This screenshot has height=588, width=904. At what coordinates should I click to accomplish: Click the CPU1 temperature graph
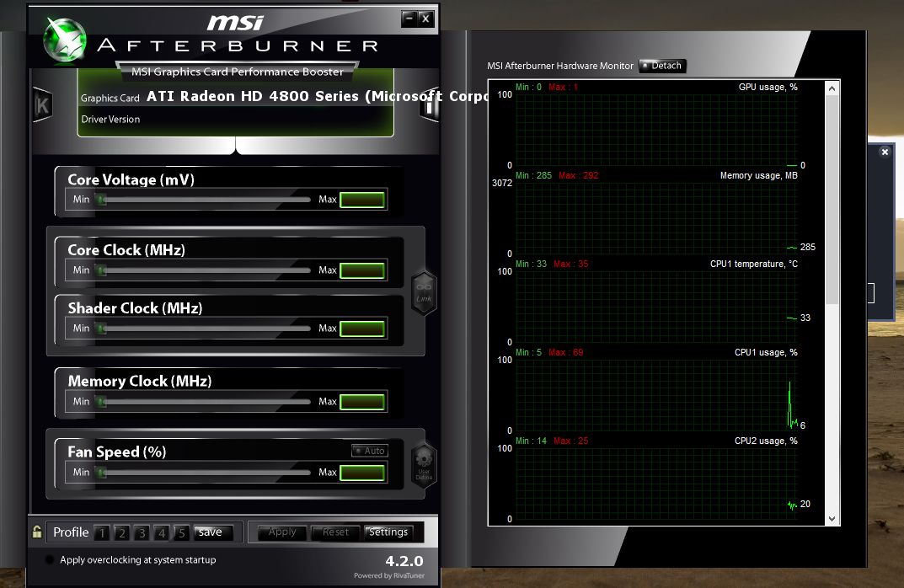(656, 307)
